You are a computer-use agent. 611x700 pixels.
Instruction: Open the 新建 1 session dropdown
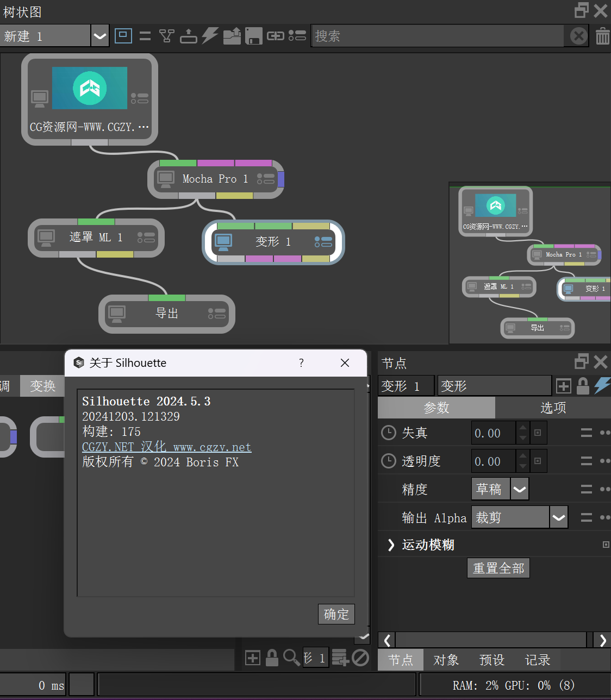pyautogui.click(x=100, y=36)
